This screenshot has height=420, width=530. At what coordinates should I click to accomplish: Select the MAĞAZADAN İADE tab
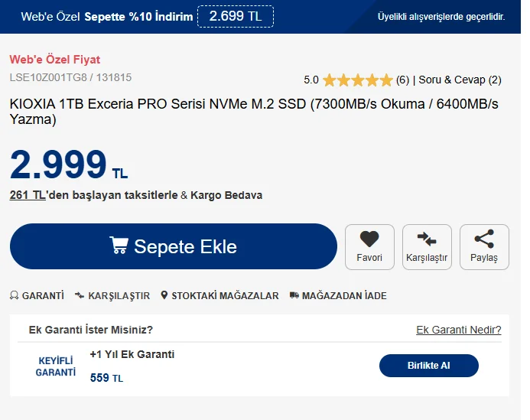pos(344,295)
